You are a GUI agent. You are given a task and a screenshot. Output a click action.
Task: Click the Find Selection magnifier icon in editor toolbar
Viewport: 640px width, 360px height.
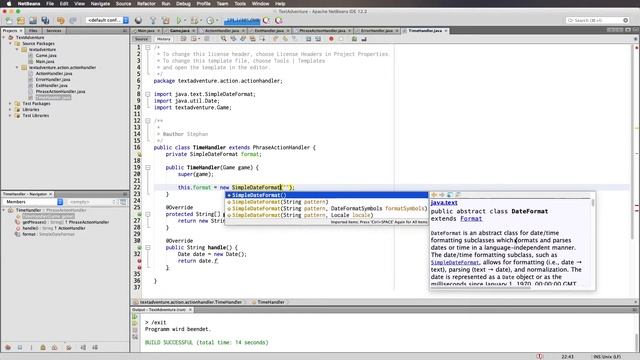point(224,39)
